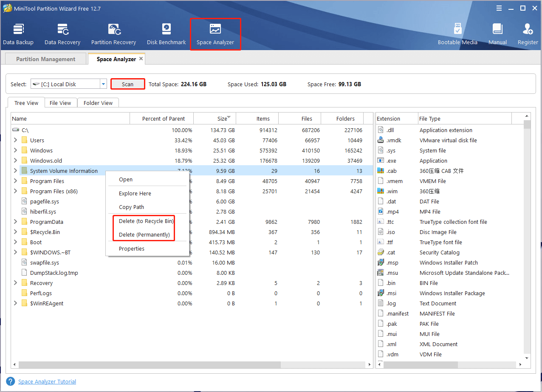542x392 pixels.
Task: Select the .cab extension icon
Action: (x=380, y=171)
